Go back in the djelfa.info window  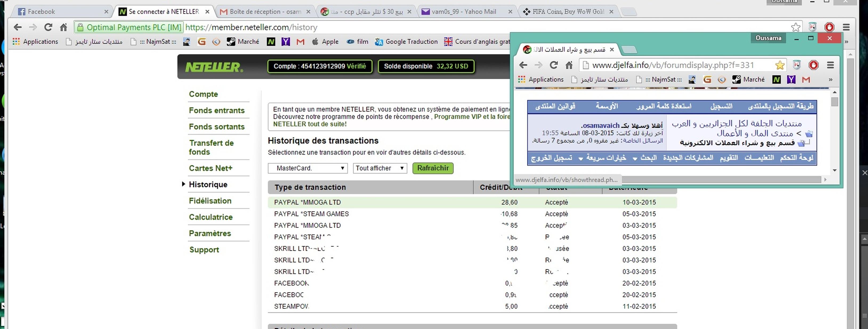point(523,65)
